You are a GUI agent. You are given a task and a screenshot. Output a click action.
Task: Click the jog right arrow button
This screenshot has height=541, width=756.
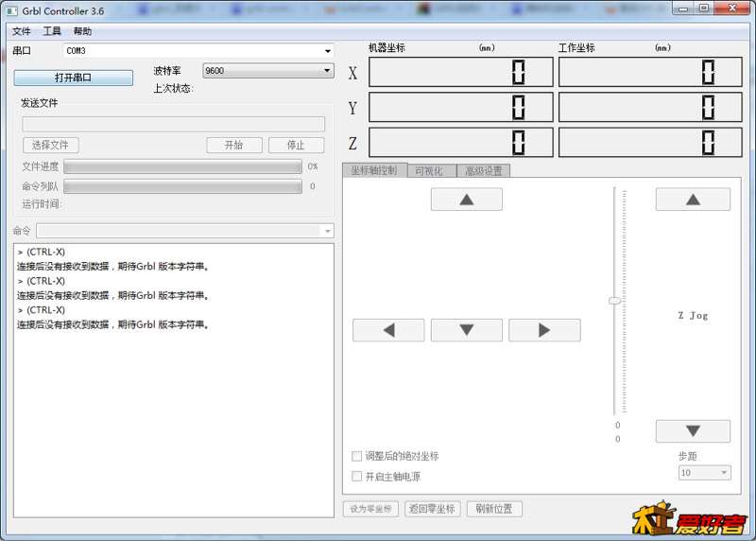[544, 330]
